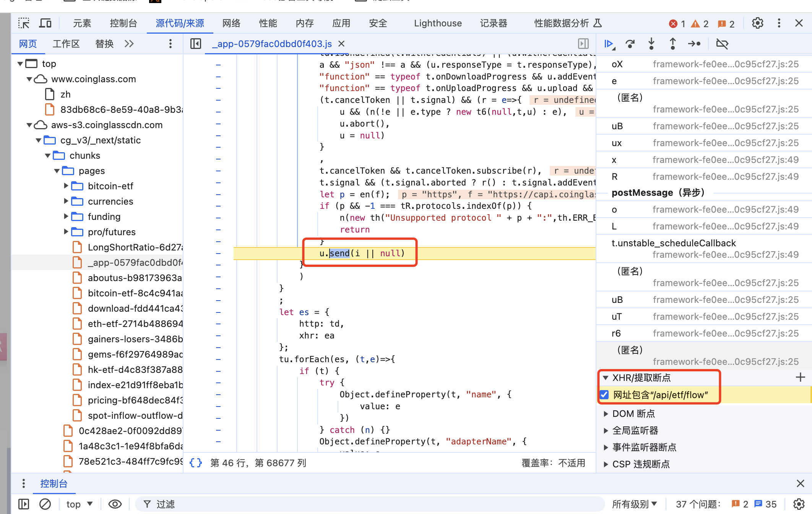Collapse the top frame tree node
The image size is (812, 514).
pos(20,64)
